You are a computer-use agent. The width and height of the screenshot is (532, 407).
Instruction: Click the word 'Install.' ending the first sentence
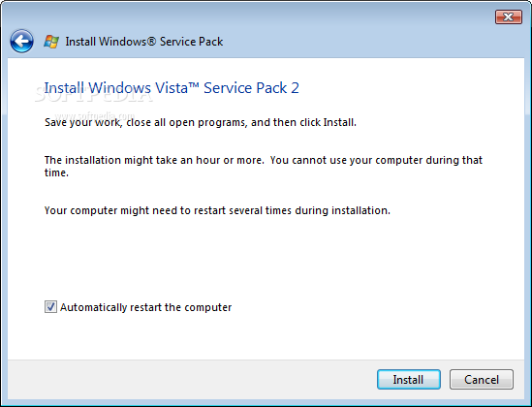pyautogui.click(x=340, y=122)
